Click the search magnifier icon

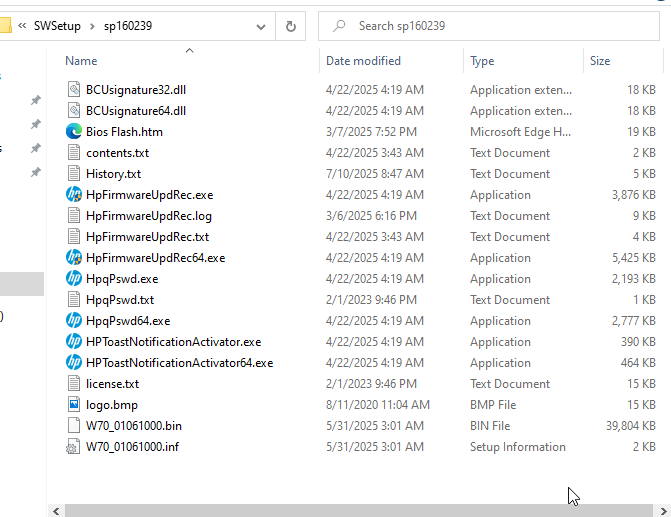click(339, 26)
